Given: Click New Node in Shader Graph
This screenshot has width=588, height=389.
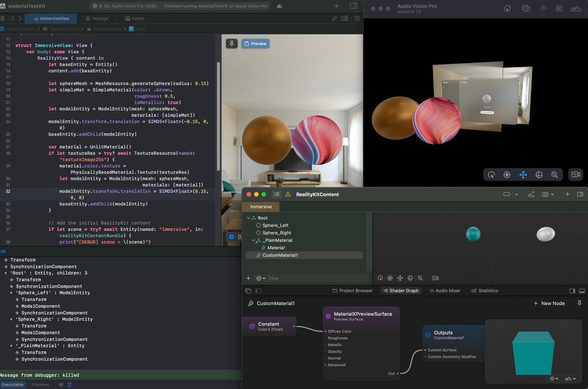Looking at the screenshot, I should coord(549,303).
